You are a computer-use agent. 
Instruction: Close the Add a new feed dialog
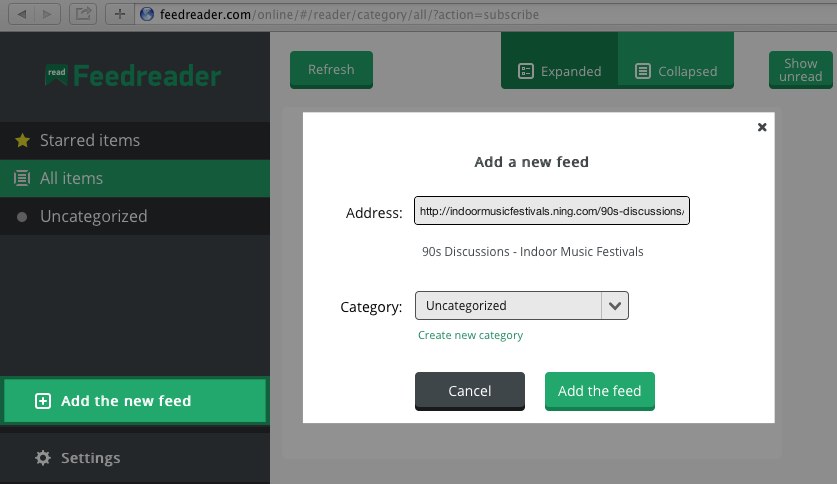point(762,127)
